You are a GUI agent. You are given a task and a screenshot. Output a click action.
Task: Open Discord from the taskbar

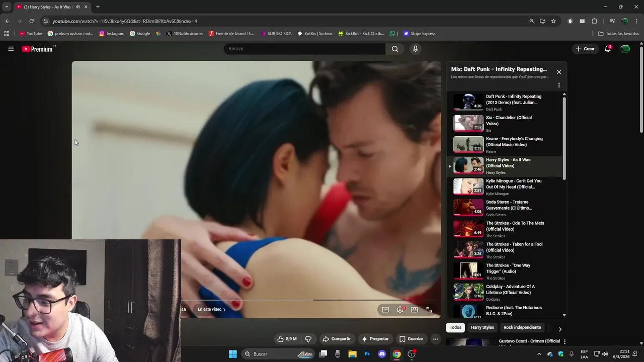[x=382, y=354]
